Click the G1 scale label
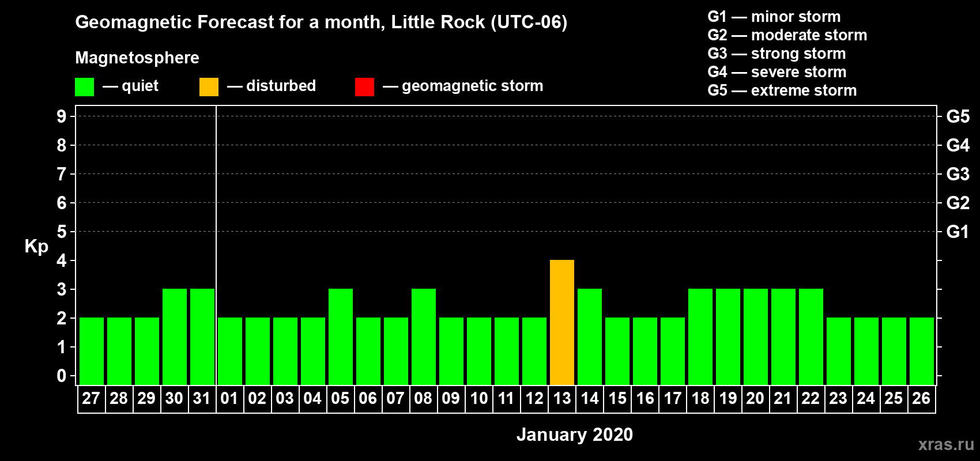The image size is (980, 461). pos(958,232)
